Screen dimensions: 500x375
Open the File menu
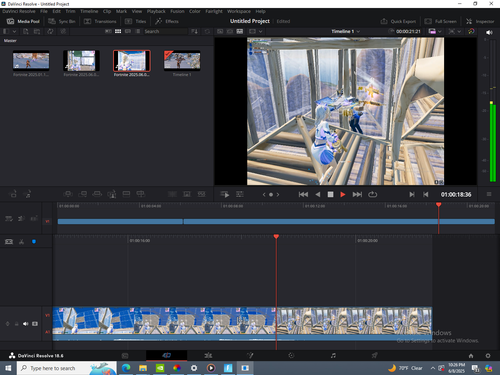coord(44,11)
